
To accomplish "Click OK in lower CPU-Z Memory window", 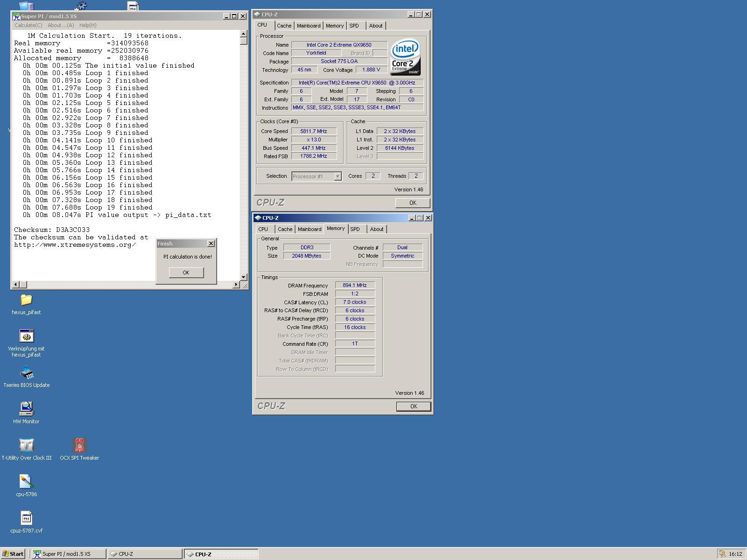I will (413, 406).
